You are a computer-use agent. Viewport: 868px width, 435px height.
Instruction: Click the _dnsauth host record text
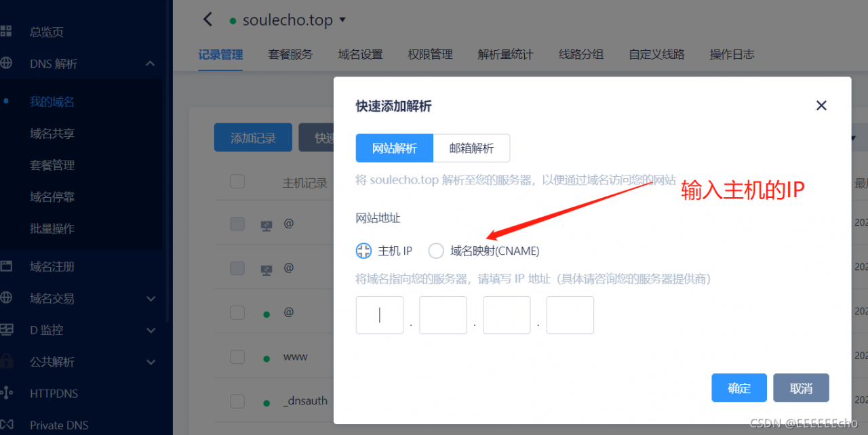pyautogui.click(x=306, y=401)
